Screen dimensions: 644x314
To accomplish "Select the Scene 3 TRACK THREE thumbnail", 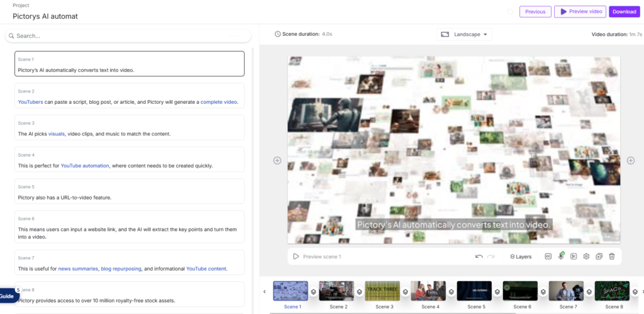I will click(x=382, y=291).
